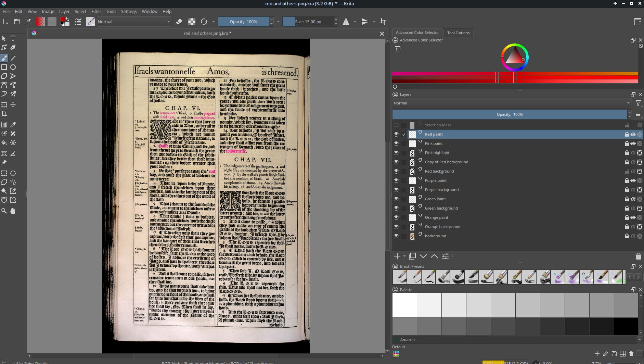Open the Layer menu

pyautogui.click(x=64, y=11)
